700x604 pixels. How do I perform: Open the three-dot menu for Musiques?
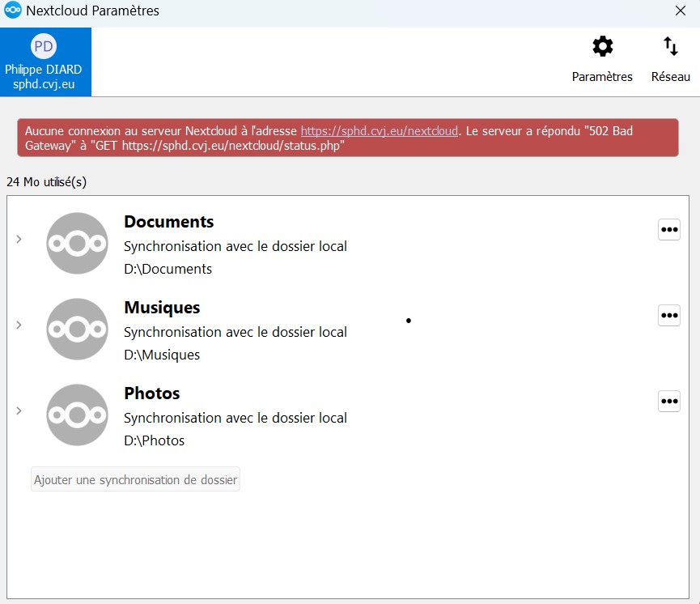pos(669,316)
